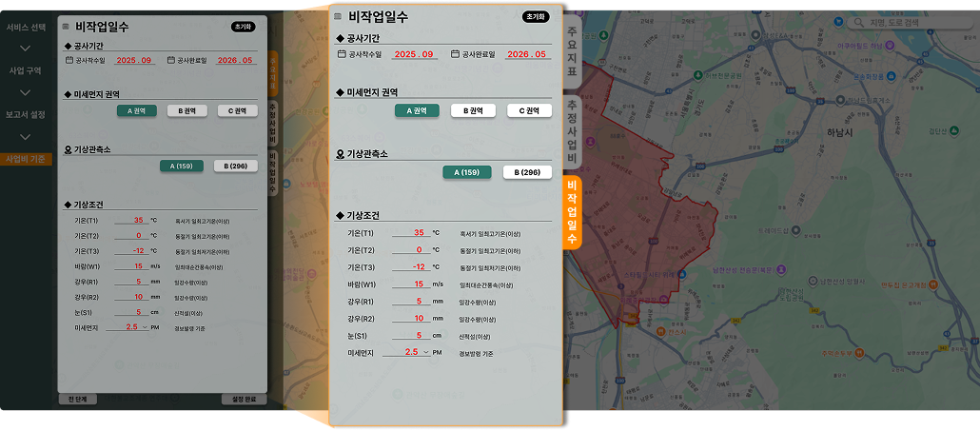Click the hamburger menu icon in the enlarged panel

click(x=338, y=17)
